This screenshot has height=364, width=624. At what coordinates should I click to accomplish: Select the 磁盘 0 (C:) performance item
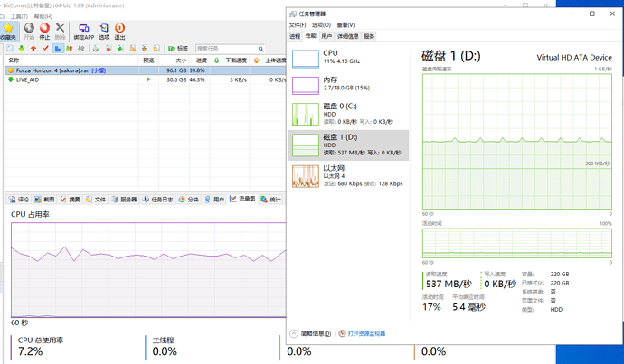pos(348,114)
